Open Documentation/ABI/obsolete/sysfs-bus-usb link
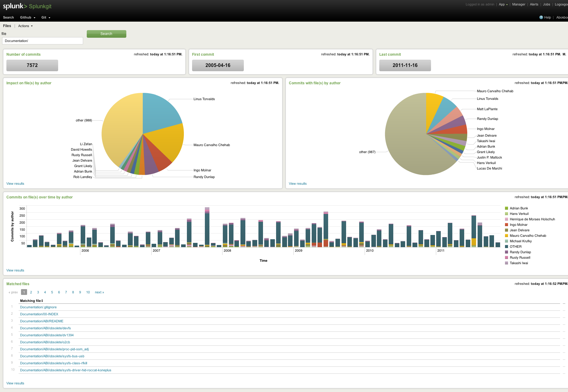 tap(52, 356)
